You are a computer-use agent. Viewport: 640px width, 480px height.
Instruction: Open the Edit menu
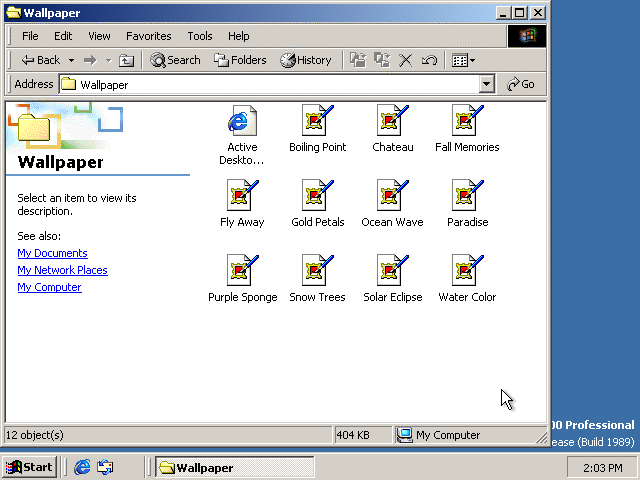coord(63,36)
